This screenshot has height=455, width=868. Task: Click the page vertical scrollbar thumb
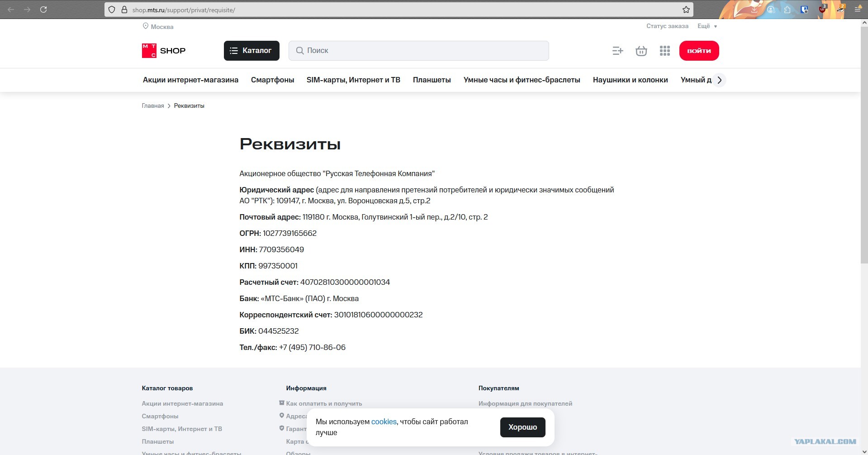[864, 145]
